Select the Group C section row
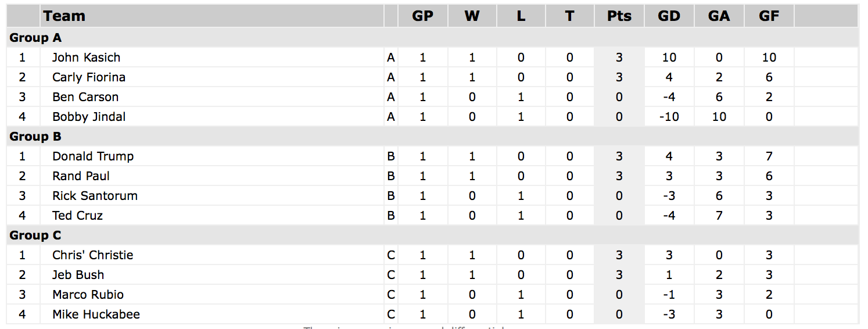Screen dimensions: 868x329 432,235
